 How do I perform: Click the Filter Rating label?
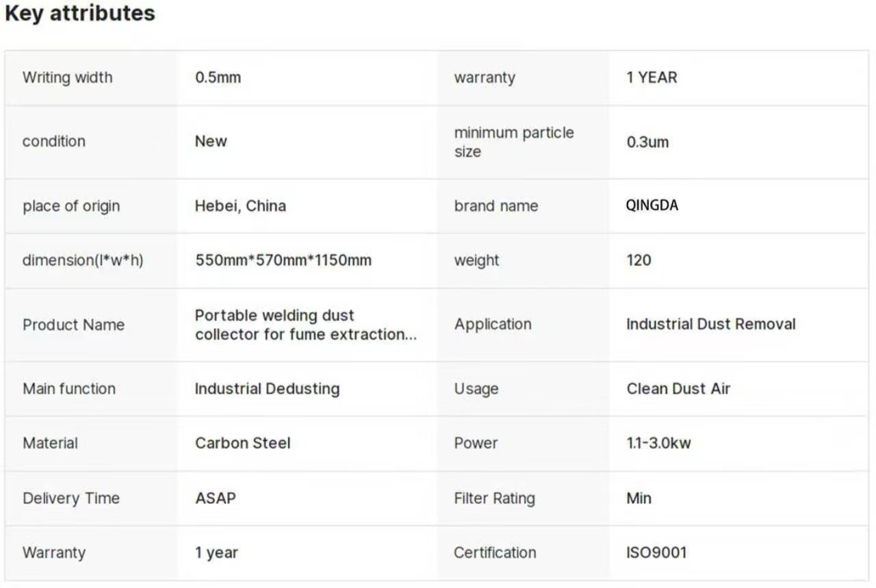(x=494, y=498)
